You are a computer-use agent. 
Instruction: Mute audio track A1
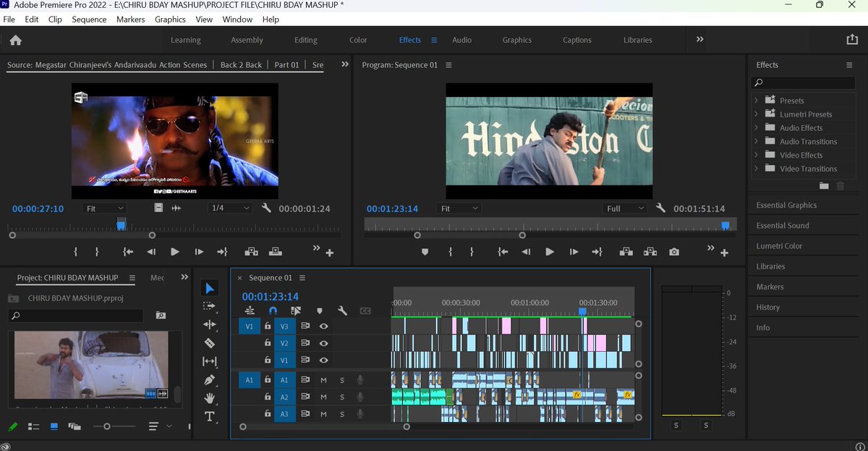tap(323, 380)
